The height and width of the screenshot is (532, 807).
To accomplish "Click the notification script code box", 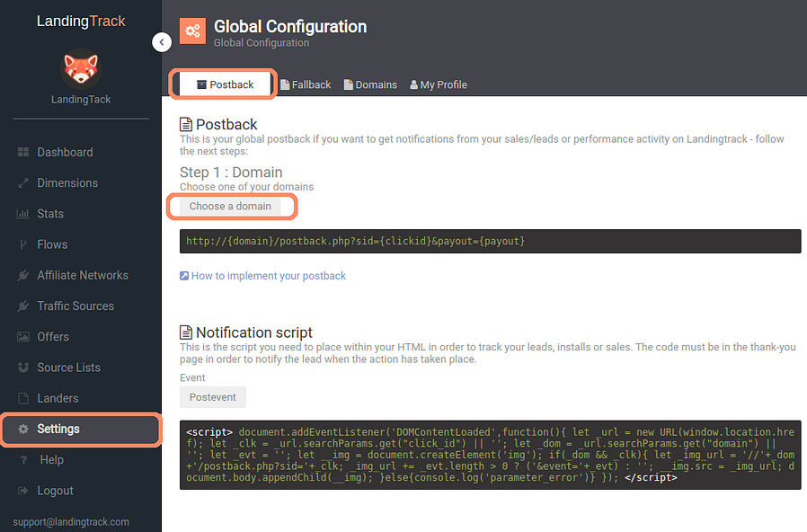I will (491, 455).
